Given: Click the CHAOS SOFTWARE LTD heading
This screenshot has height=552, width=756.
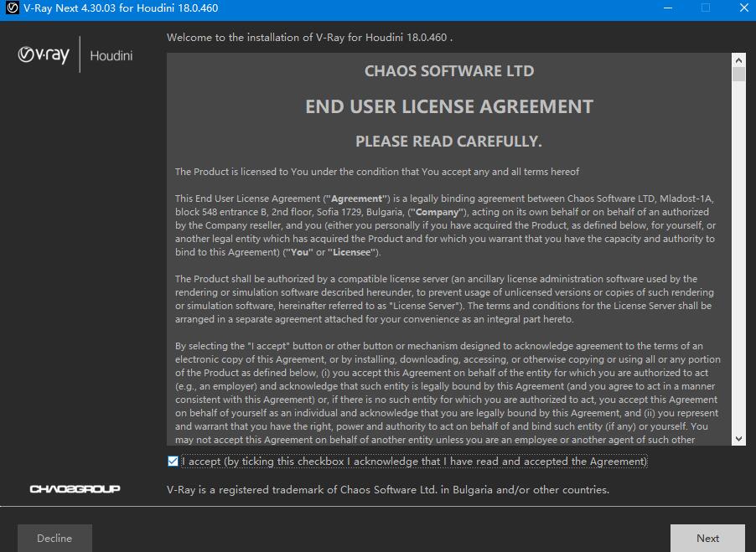Looking at the screenshot, I should point(449,71).
